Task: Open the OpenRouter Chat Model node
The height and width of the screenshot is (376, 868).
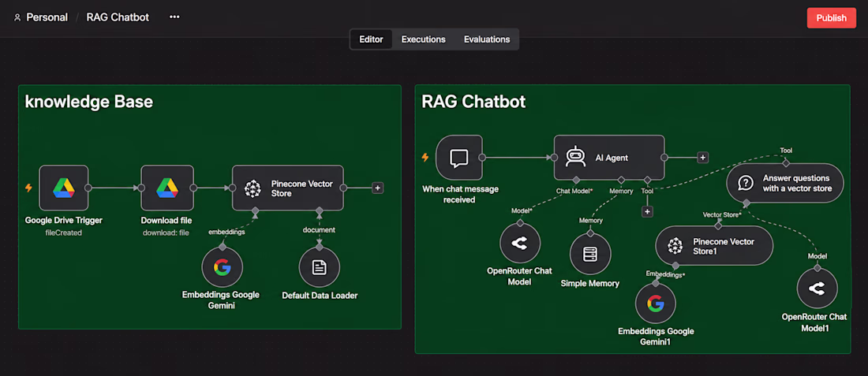Action: click(x=520, y=244)
